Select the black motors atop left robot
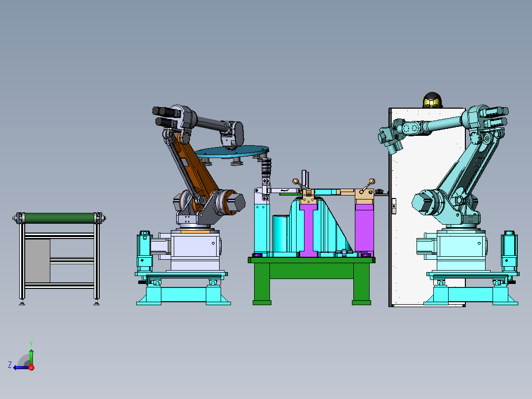The width and height of the screenshot is (532, 399). (x=166, y=116)
